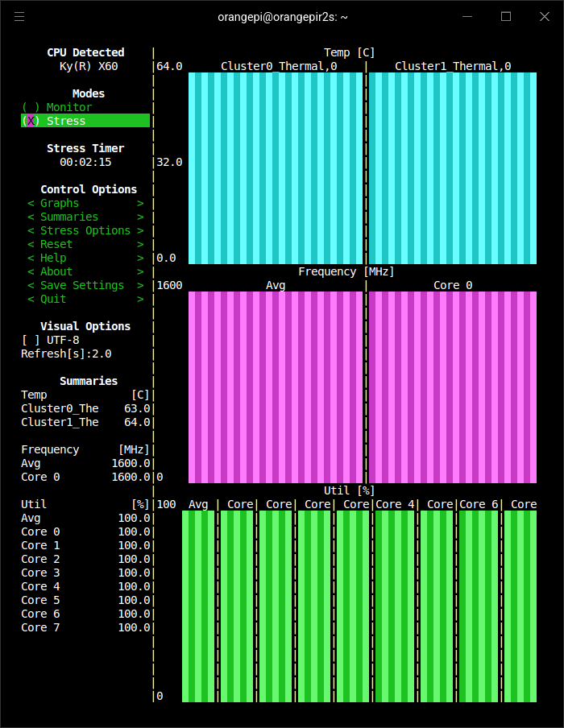
Task: Click the Util Core 7 100.0 row
Action: (x=85, y=627)
